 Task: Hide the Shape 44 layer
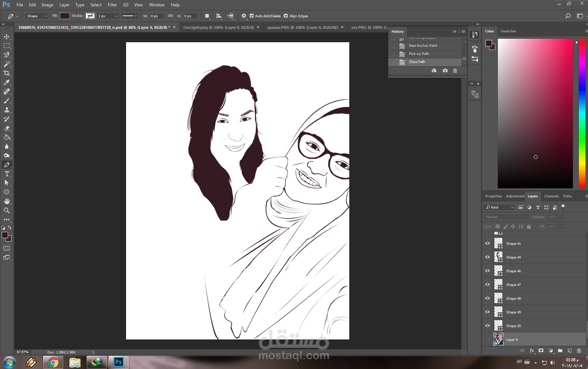pyautogui.click(x=487, y=257)
